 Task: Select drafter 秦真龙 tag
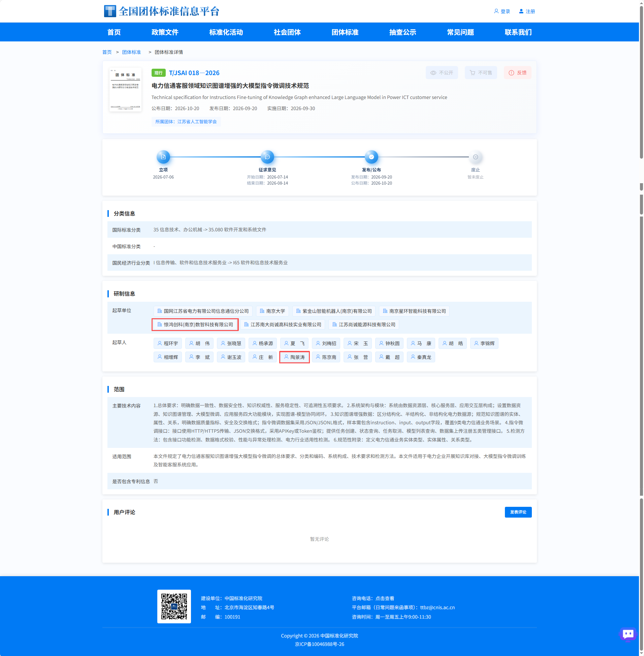[421, 357]
